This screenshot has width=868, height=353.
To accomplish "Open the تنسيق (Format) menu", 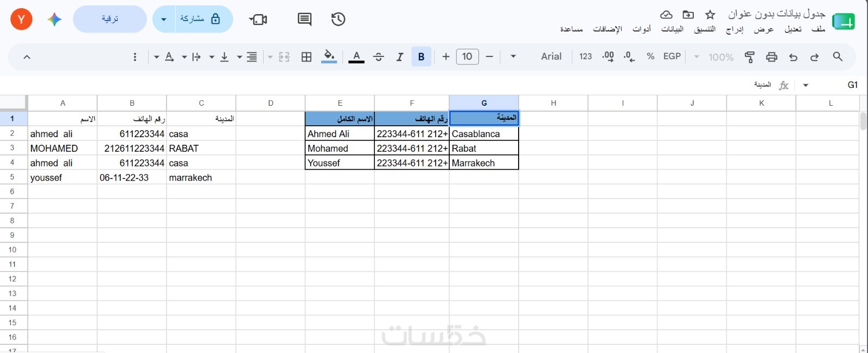I will pyautogui.click(x=705, y=29).
